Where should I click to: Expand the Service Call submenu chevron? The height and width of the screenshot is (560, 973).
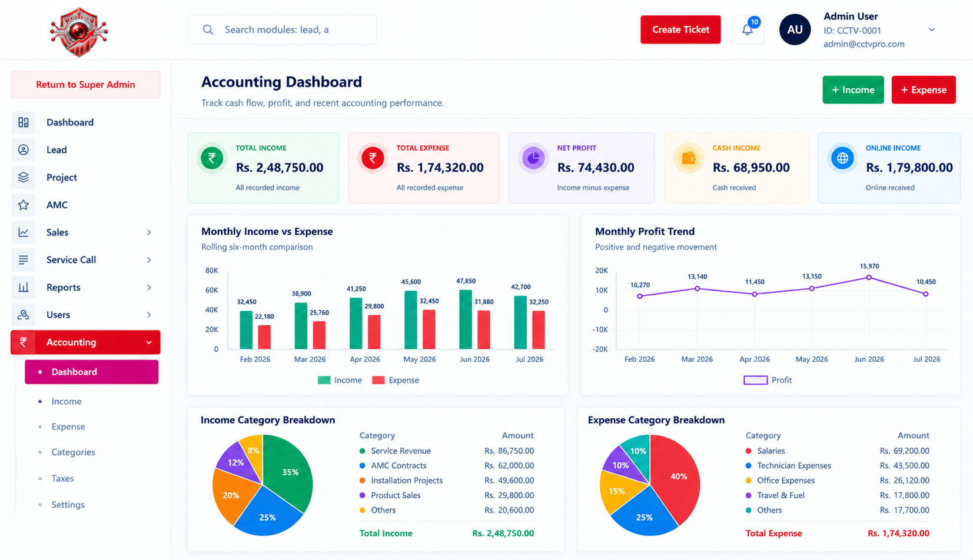click(149, 259)
